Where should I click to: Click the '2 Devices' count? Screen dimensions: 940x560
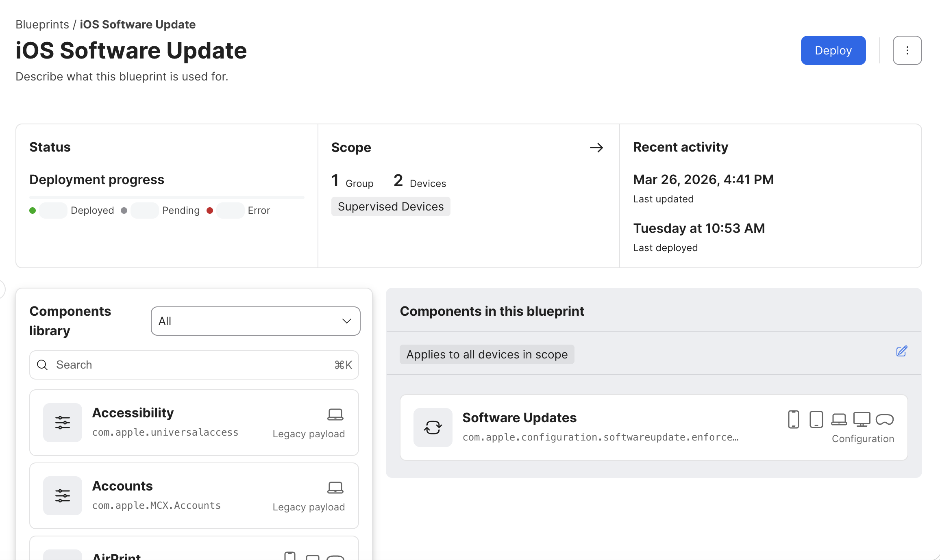click(420, 181)
